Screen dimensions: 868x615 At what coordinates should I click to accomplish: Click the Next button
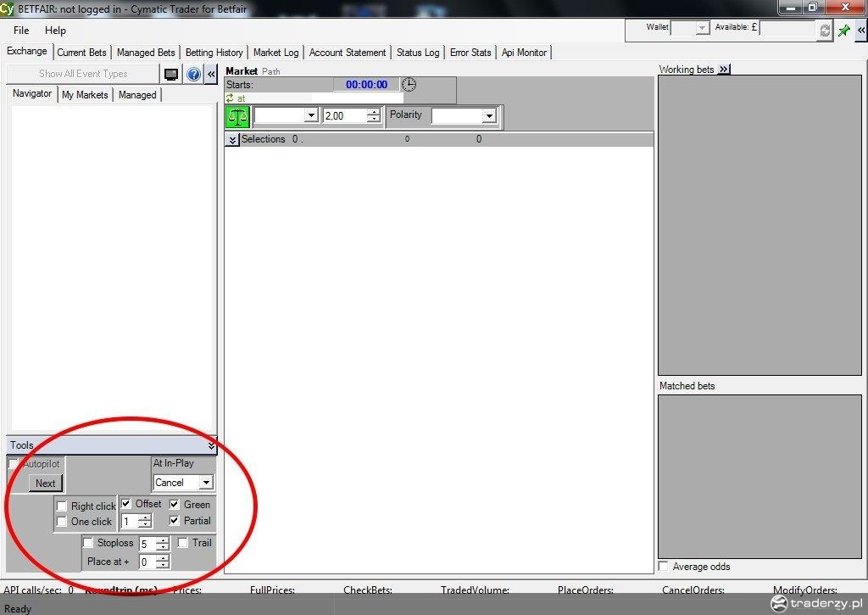(x=46, y=484)
